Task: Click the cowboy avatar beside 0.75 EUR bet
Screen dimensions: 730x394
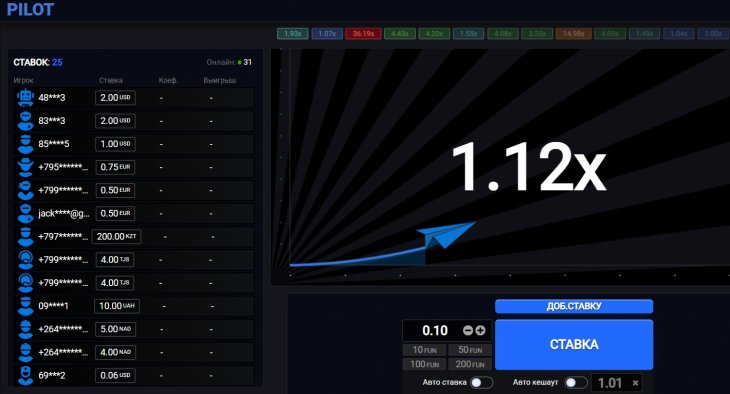Action: coord(25,167)
